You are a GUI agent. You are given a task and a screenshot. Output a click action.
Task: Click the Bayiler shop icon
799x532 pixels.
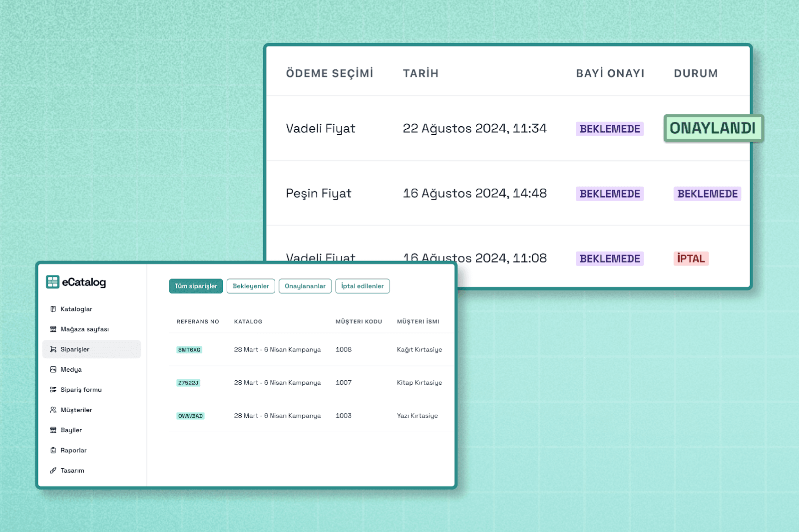(53, 430)
